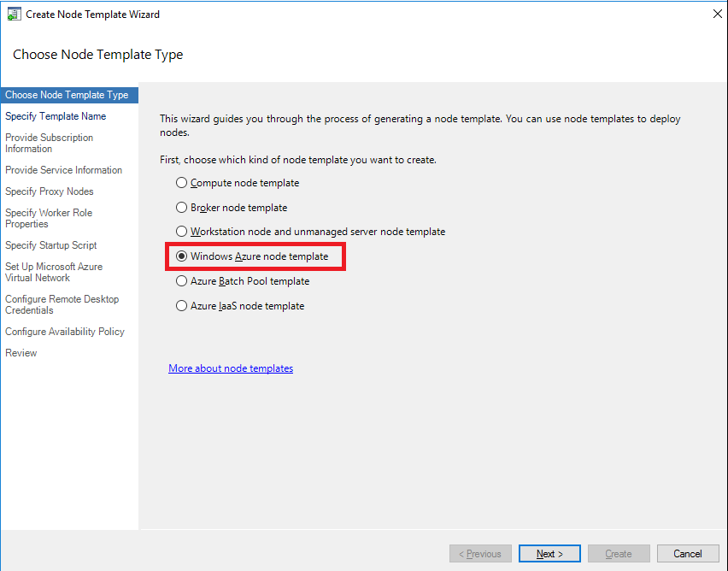The width and height of the screenshot is (728, 571).
Task: Click the large 'Choose Node Template Type' page heading
Action: [x=98, y=55]
